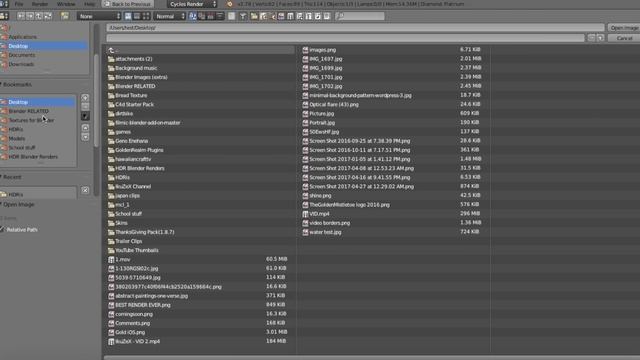The width and height of the screenshot is (640, 360).
Task: Uncheck Relative Path option
Action: pyautogui.click(x=2, y=230)
